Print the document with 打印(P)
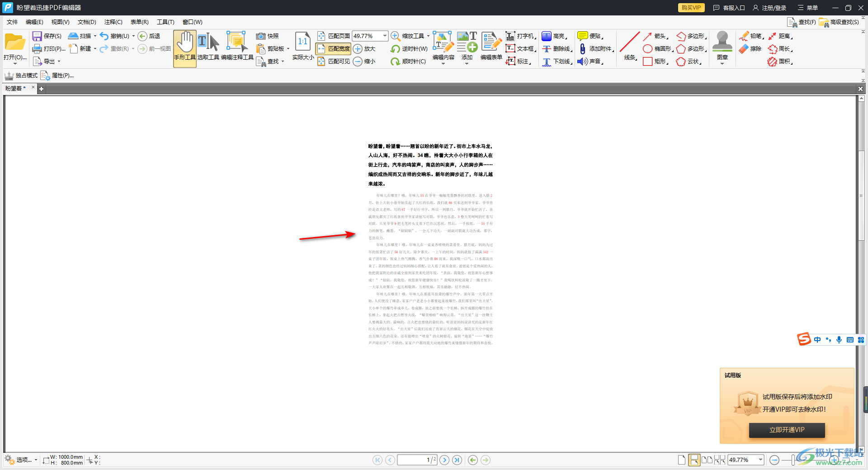Image resolution: width=868 pixels, height=470 pixels. (x=49, y=48)
